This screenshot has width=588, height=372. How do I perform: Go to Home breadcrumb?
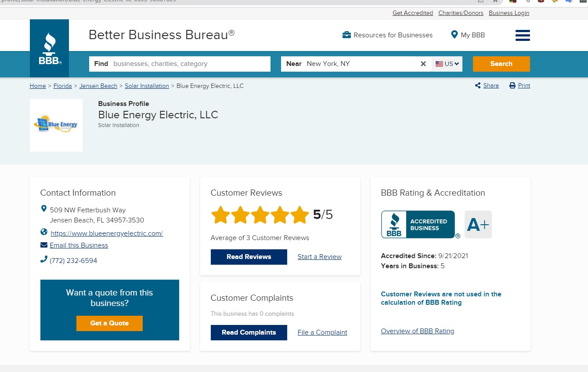point(38,86)
